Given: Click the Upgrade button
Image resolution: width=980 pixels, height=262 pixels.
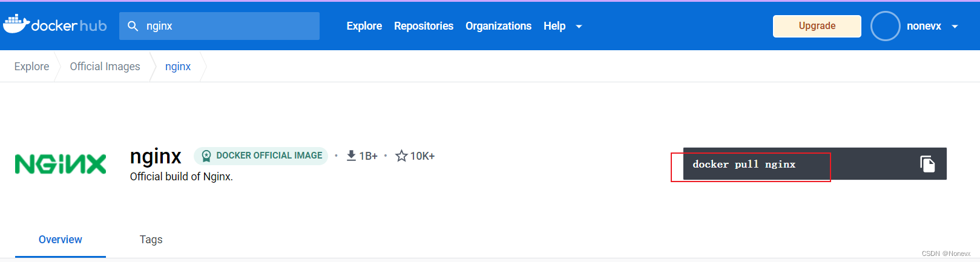Looking at the screenshot, I should (x=817, y=26).
